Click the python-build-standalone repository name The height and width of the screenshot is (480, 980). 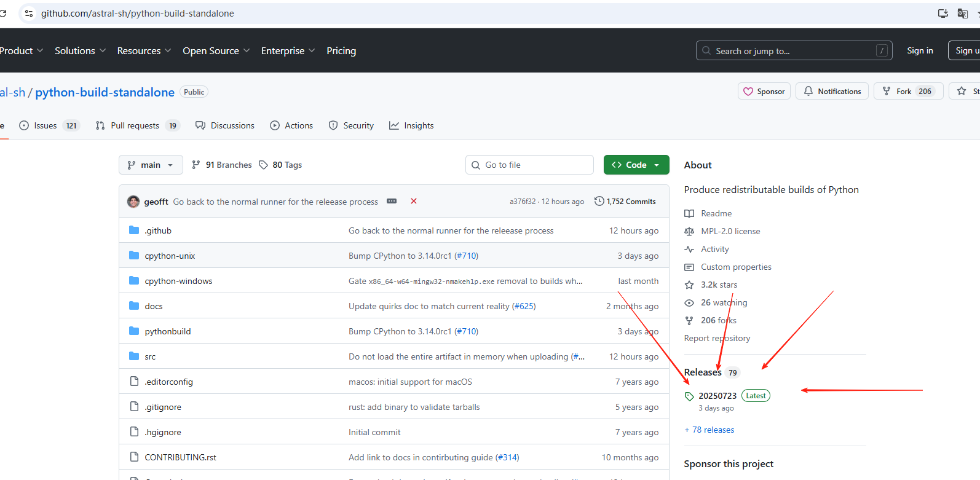click(x=105, y=92)
